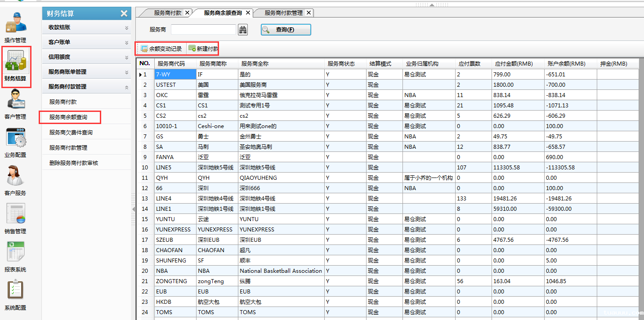The height and width of the screenshot is (320, 644).
Task: Create payment using the 新建付款 toolbar icon
Action: 202,47
